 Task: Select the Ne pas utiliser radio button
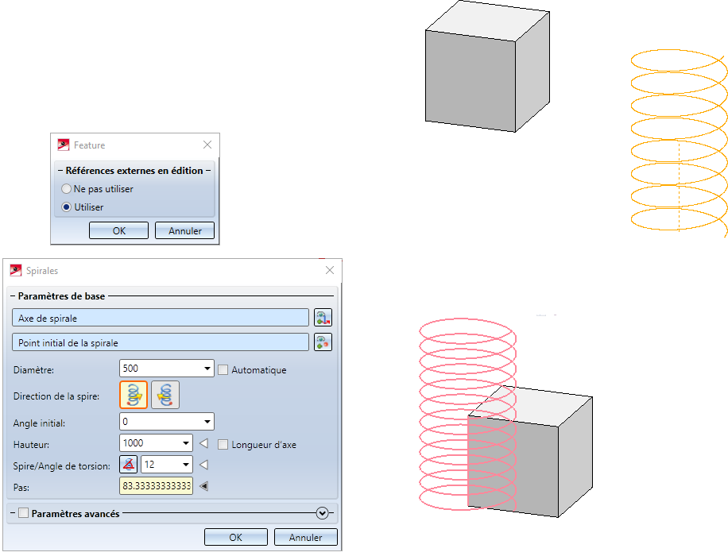(67, 189)
